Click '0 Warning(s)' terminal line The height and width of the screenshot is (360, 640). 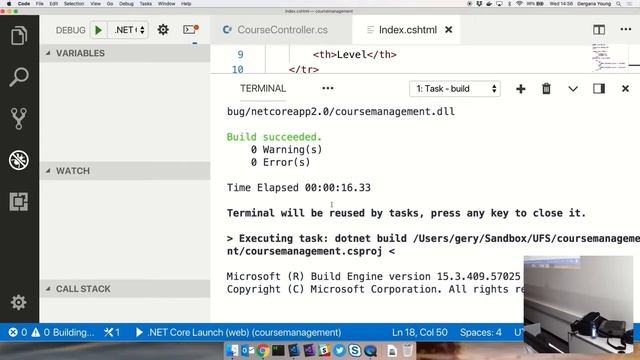(287, 149)
